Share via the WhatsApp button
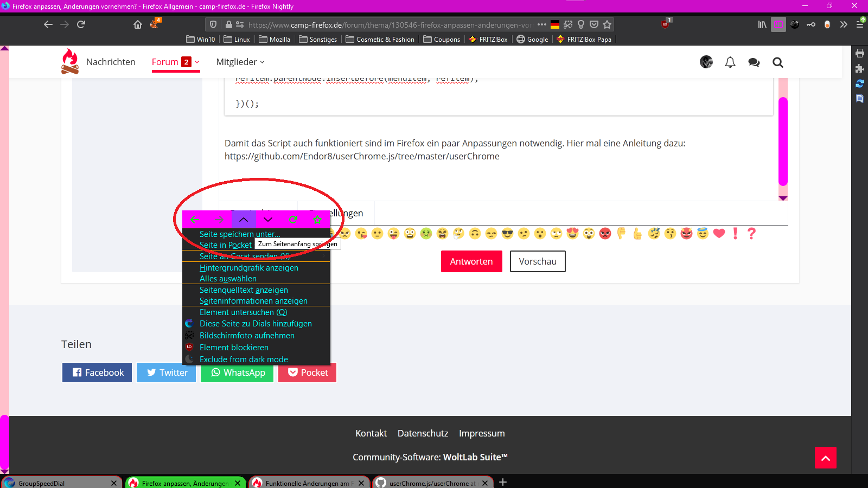Image resolution: width=868 pixels, height=488 pixels. click(x=238, y=373)
